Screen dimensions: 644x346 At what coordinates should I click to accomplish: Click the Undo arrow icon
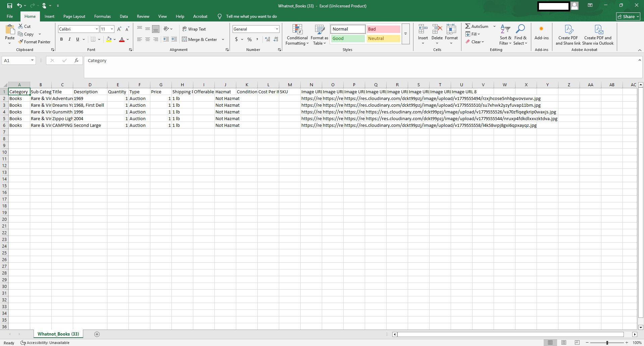(x=19, y=6)
